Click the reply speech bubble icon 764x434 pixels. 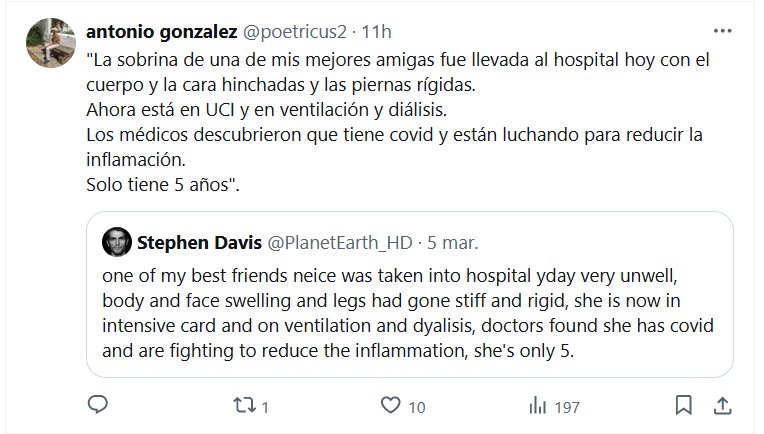[98, 405]
